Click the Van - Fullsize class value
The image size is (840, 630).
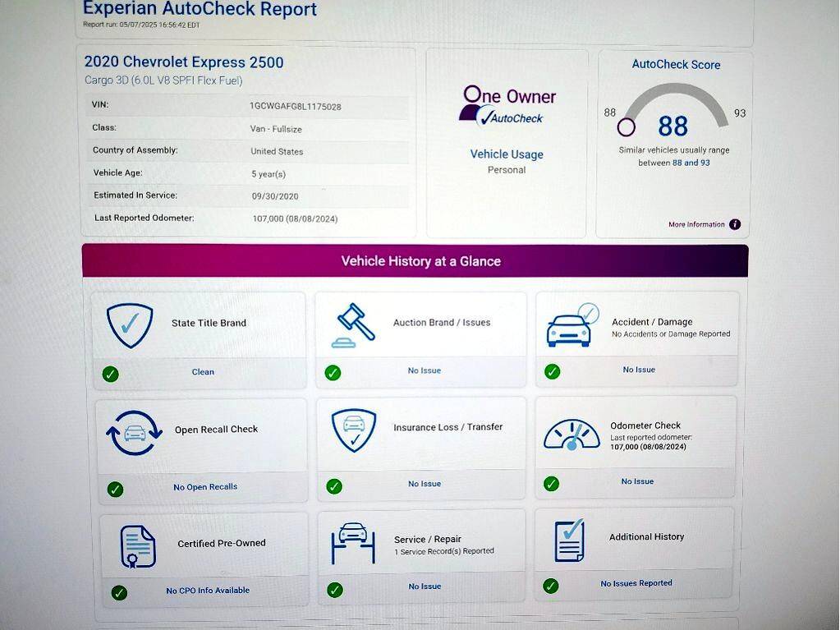click(x=276, y=129)
